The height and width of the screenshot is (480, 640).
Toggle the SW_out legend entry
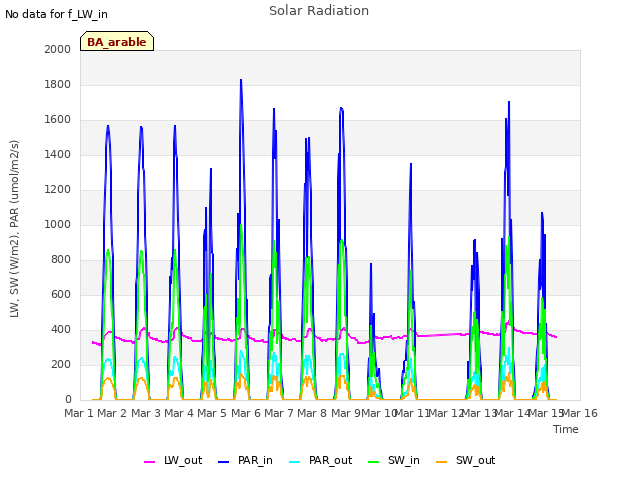click(466, 460)
